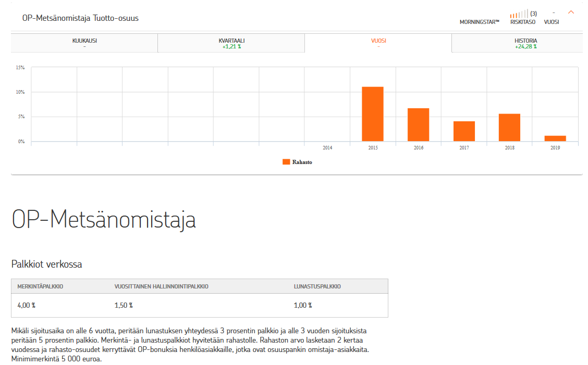The height and width of the screenshot is (365, 588).
Task: Click the Merkintäpalkkio column header
Action: (x=40, y=286)
